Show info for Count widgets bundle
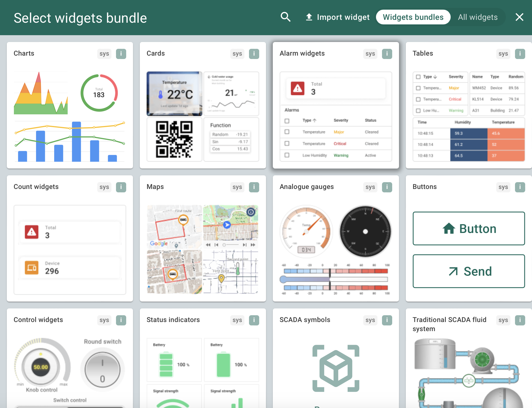 (x=121, y=187)
